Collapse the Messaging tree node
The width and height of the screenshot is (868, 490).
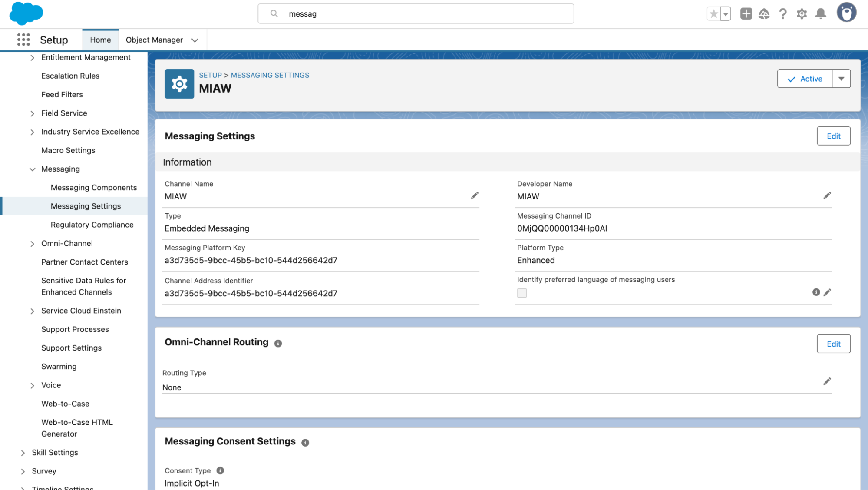click(32, 169)
